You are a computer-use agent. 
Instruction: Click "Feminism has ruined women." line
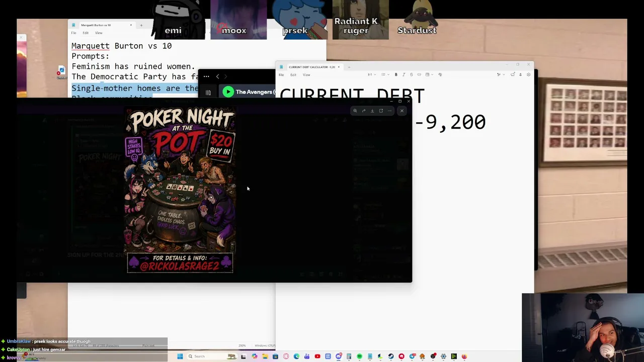click(x=133, y=66)
